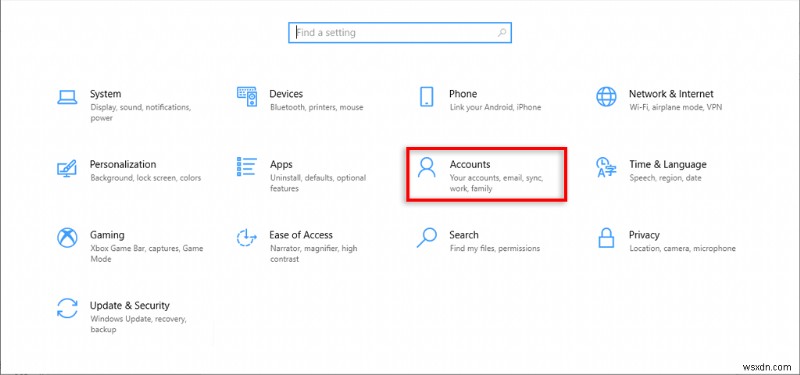Open the Search category heading

pyautogui.click(x=464, y=235)
